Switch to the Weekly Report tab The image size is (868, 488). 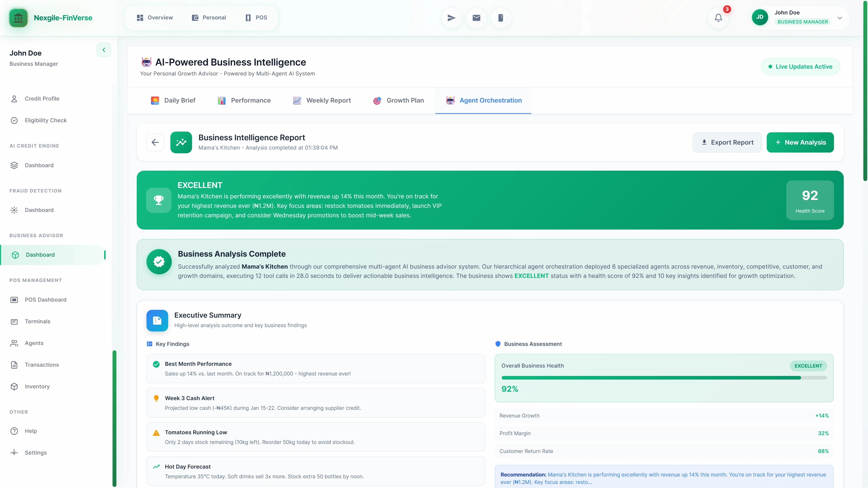pyautogui.click(x=321, y=100)
